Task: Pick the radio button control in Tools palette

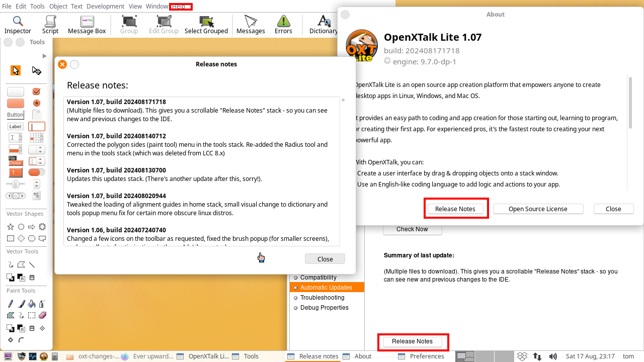Action: pyautogui.click(x=36, y=103)
